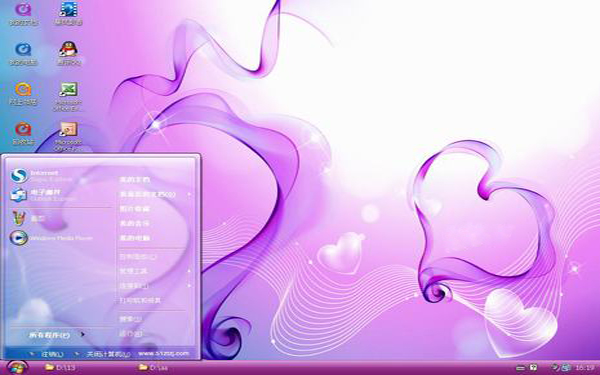Open the Microsoft Office PowerPoint desktop shortcut
This screenshot has height=375, width=600.
[68, 137]
